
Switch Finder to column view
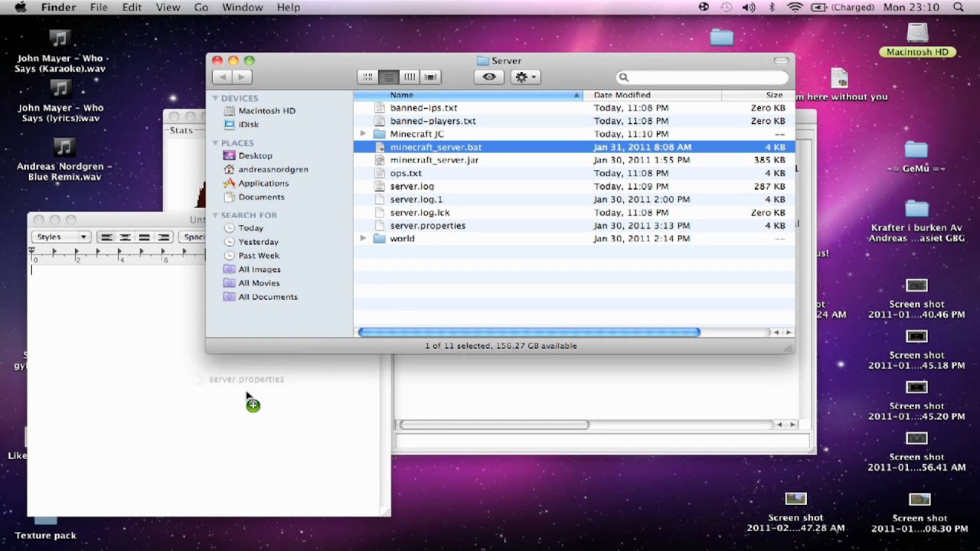(410, 77)
